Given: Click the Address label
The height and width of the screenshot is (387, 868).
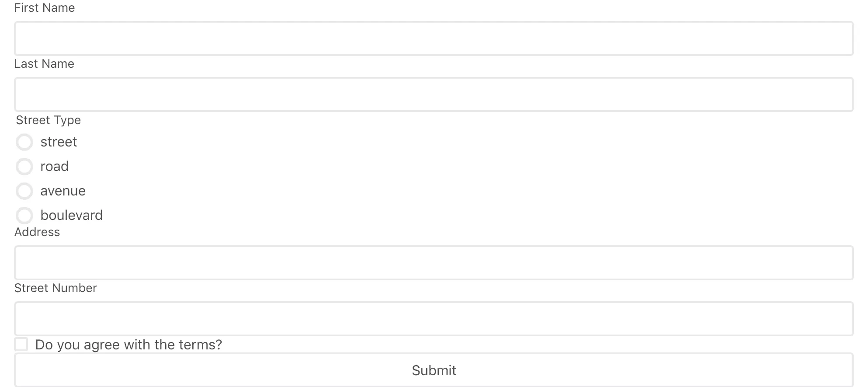Looking at the screenshot, I should coord(37,232).
